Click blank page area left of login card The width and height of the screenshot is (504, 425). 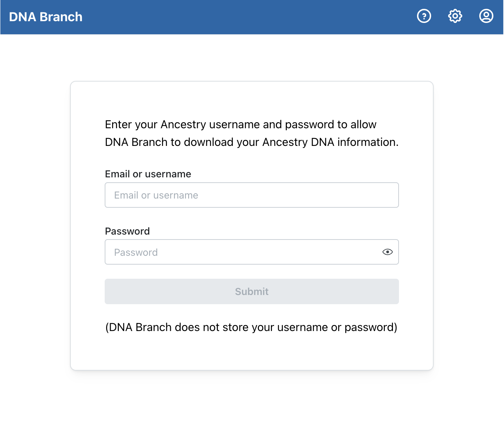35,226
